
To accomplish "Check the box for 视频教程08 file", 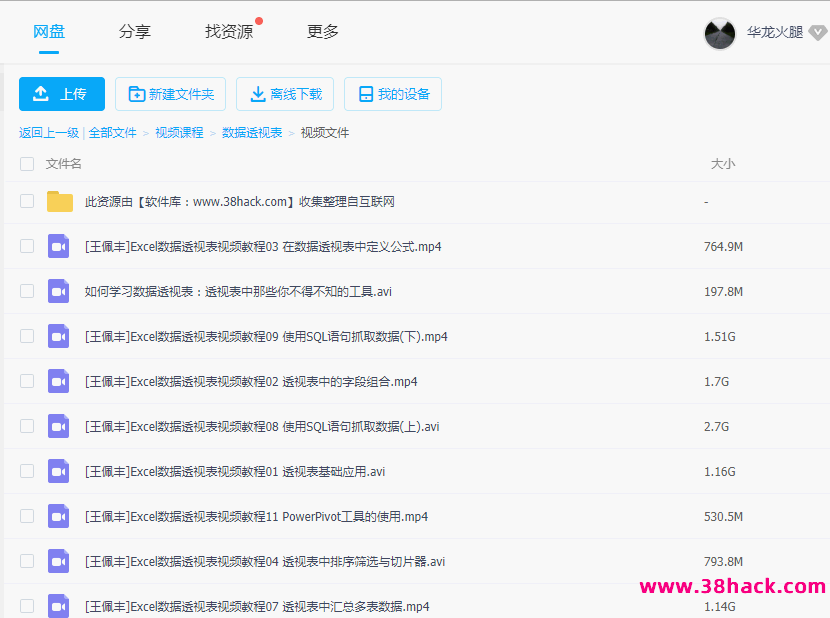I will point(27,426).
